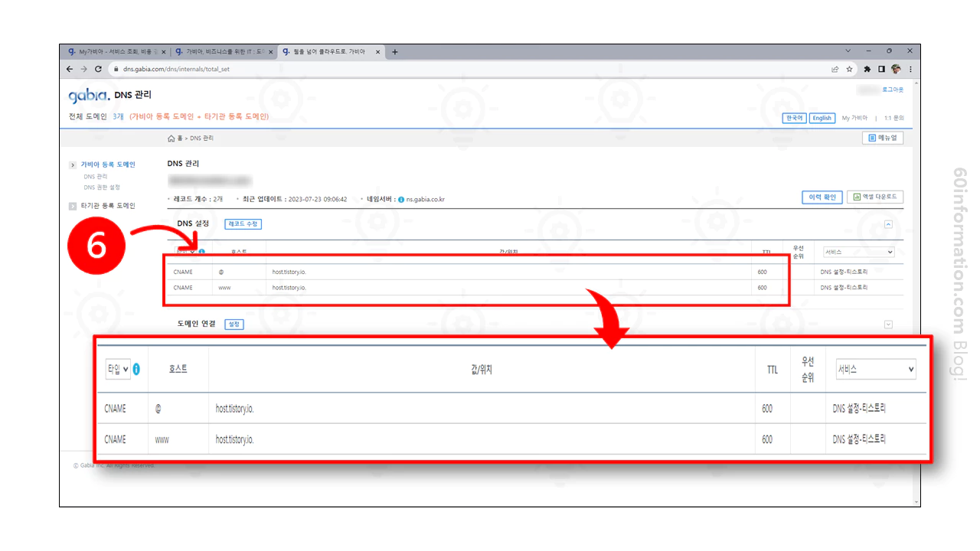Viewport: 980px width, 551px height.
Task: Click the info icon beside ns.gabia.co.kr
Action: 401,200
